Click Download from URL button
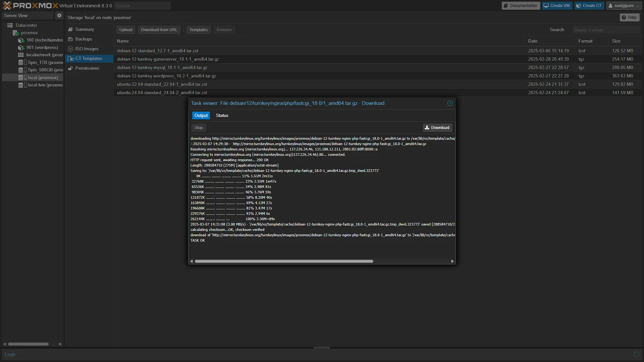 159,30
